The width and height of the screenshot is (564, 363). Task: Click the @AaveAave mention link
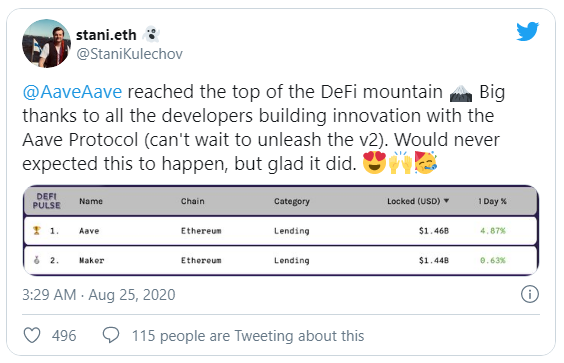tap(72, 92)
